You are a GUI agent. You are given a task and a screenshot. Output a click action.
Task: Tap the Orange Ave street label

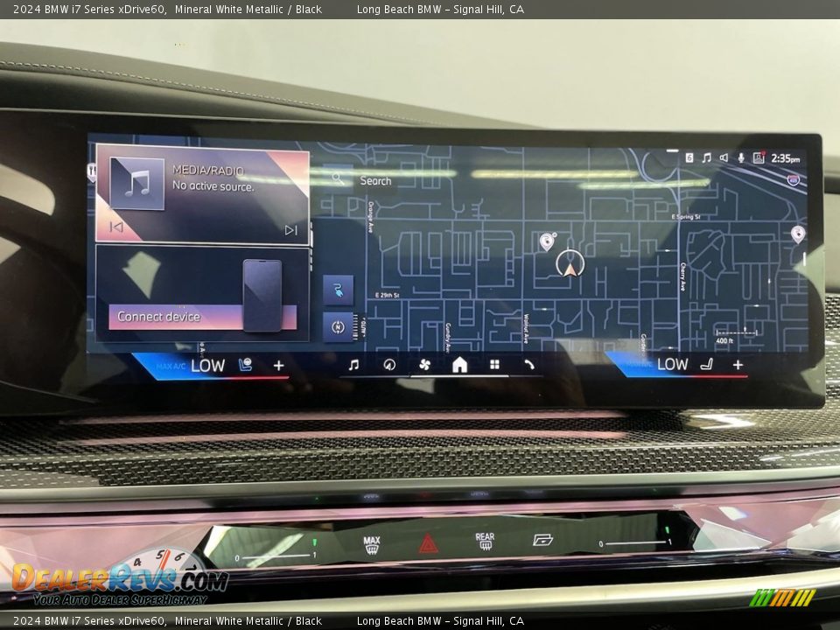point(370,217)
